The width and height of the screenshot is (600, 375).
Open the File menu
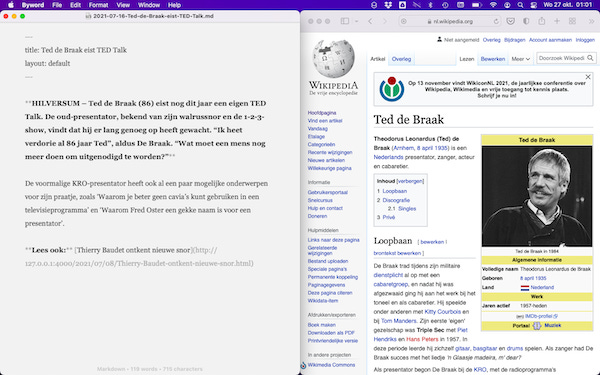57,5
